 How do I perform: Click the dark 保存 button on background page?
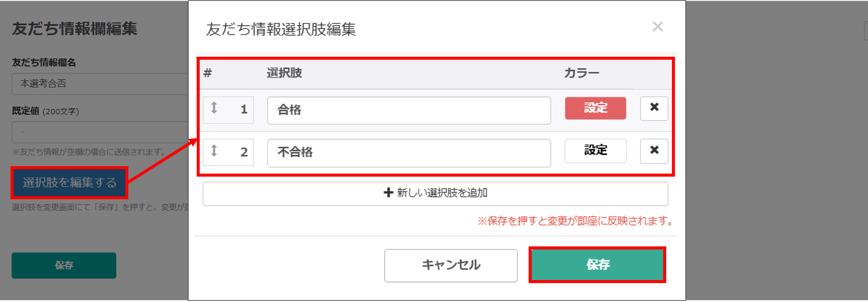64,265
